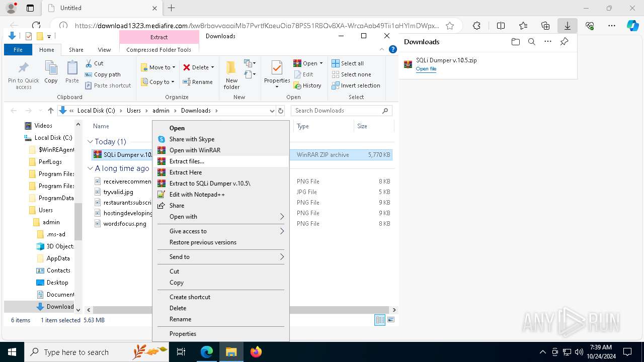Click the Windows Start button

[x=12, y=352]
